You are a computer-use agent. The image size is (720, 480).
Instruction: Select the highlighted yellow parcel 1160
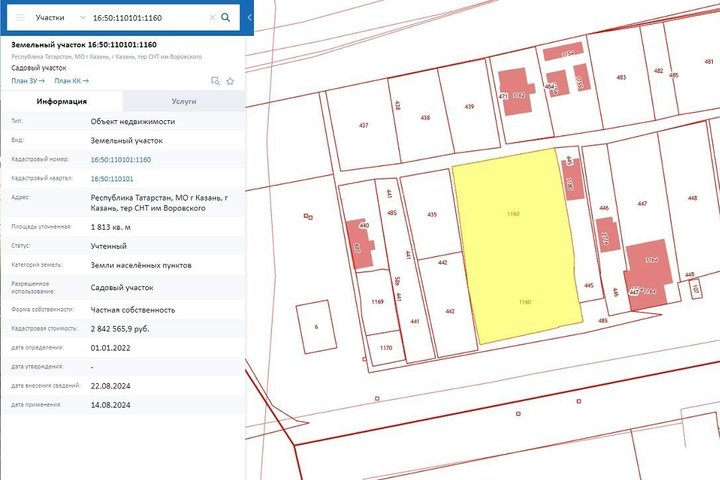click(515, 250)
